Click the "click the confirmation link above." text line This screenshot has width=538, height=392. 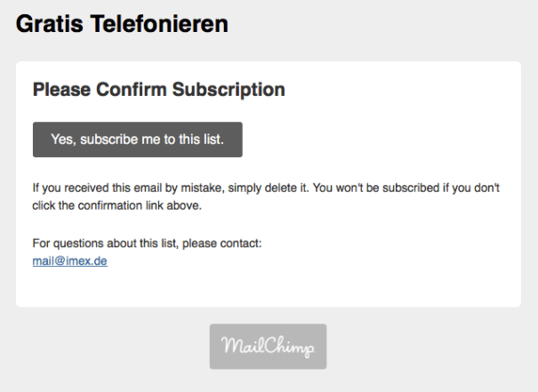(117, 206)
